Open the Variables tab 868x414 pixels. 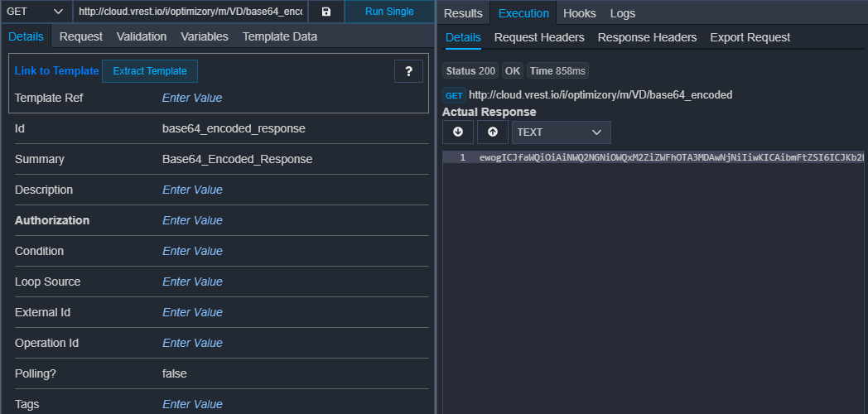[205, 36]
